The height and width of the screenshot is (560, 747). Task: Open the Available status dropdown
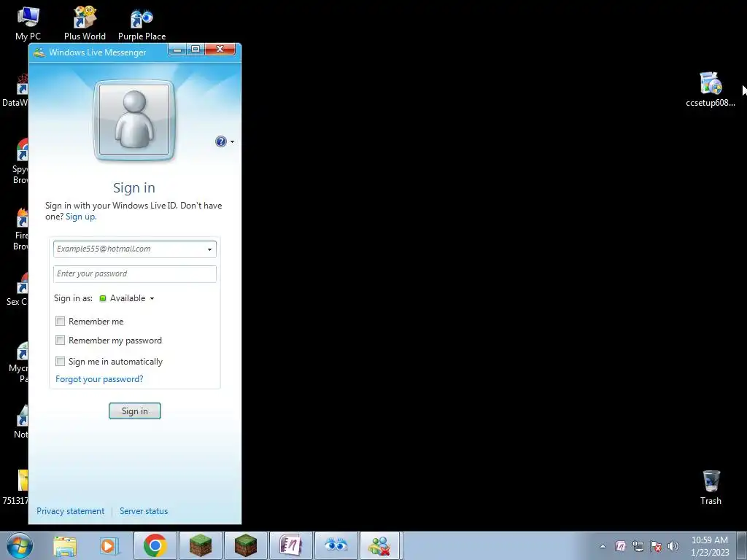127,298
